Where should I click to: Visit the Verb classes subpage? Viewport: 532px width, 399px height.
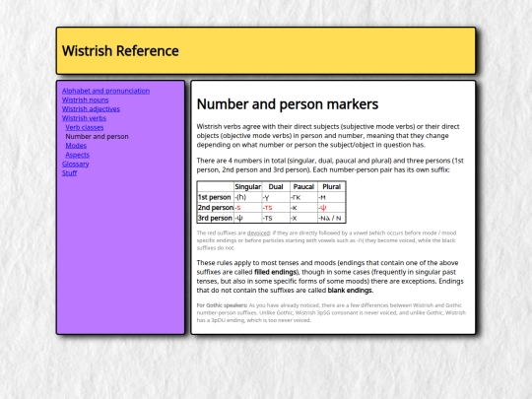click(x=85, y=127)
